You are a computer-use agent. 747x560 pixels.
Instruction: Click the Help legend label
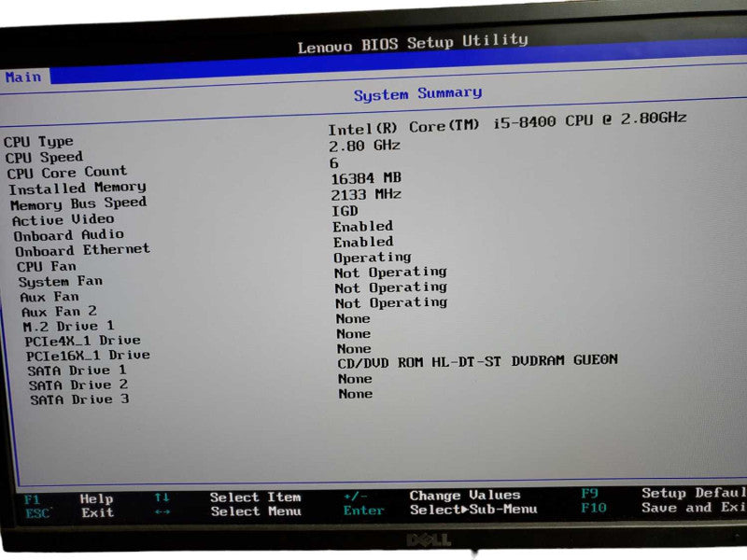coord(97,498)
